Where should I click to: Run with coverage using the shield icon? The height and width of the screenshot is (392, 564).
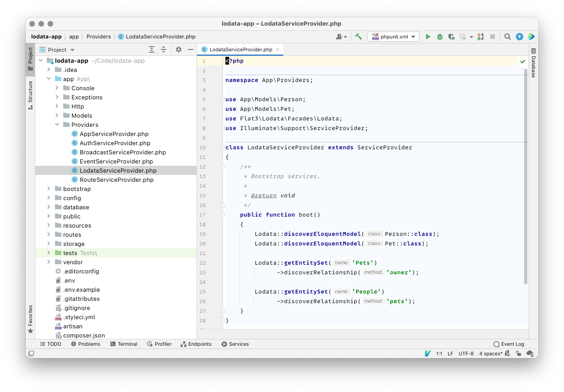pyautogui.click(x=451, y=37)
